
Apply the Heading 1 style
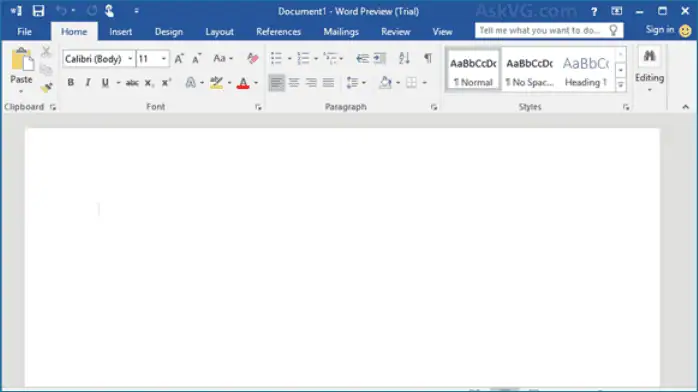tap(585, 70)
